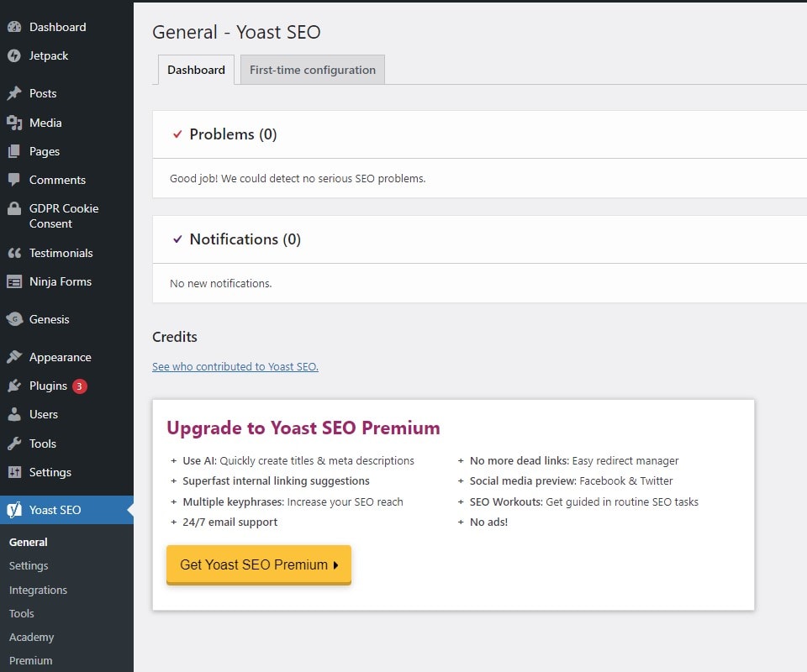Click 'Multiple keyphrases: Increase your SEO reach'

(293, 501)
